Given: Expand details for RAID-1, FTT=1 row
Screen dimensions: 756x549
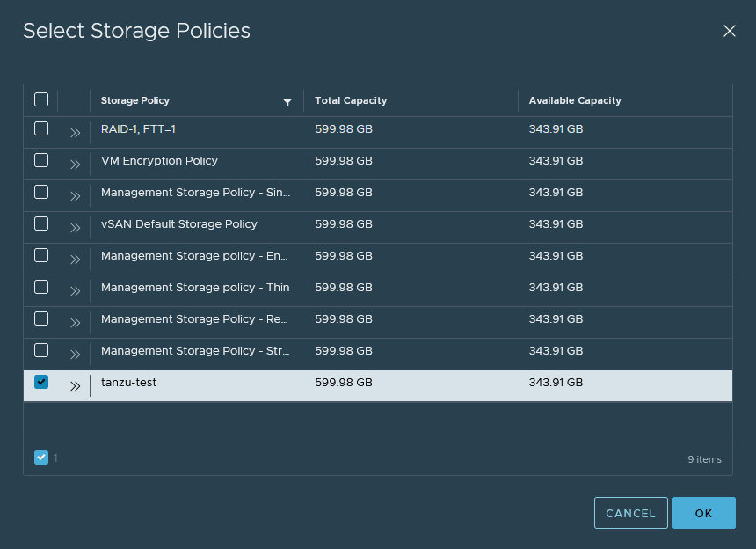Looking at the screenshot, I should (75, 132).
